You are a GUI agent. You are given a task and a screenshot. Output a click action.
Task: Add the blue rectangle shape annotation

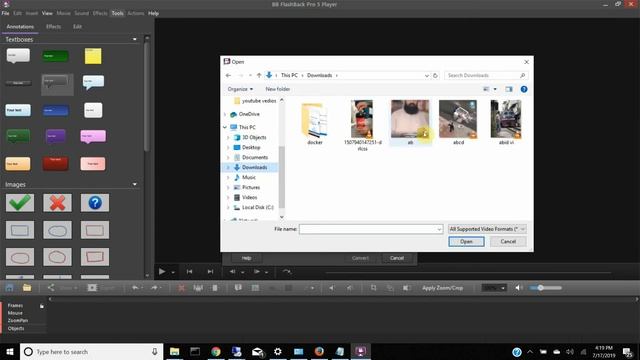(x=20, y=230)
